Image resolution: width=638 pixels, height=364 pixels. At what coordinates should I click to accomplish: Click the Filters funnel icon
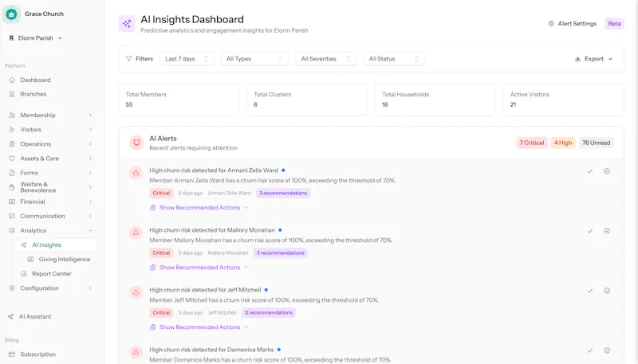tap(129, 59)
